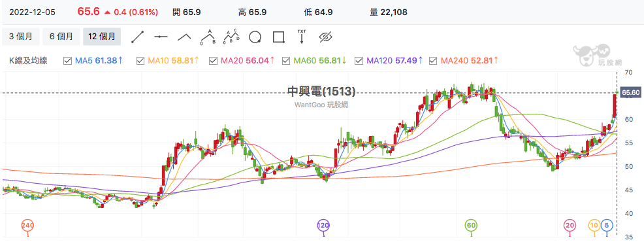Click the volume 量 22,108
The image size is (644, 242).
[x=389, y=12]
